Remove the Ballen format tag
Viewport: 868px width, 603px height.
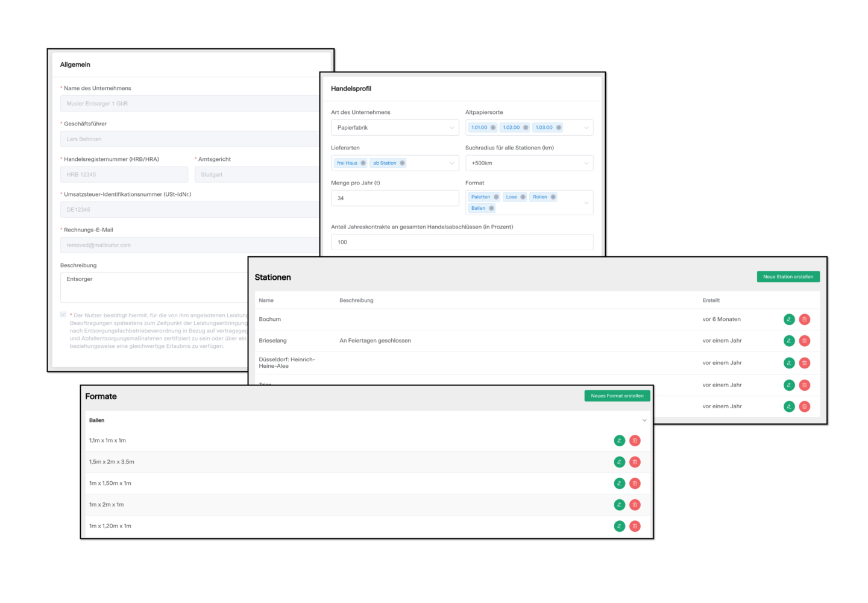tap(491, 209)
